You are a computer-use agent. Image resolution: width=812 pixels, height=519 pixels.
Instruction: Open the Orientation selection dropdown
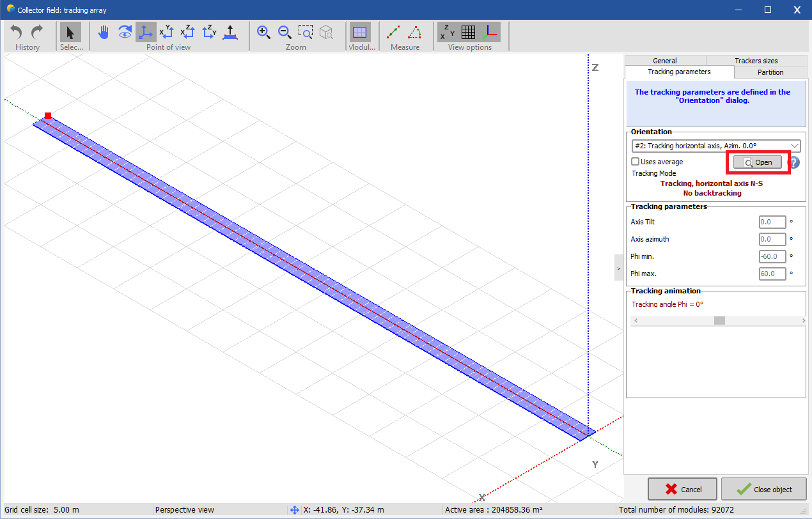coord(795,145)
